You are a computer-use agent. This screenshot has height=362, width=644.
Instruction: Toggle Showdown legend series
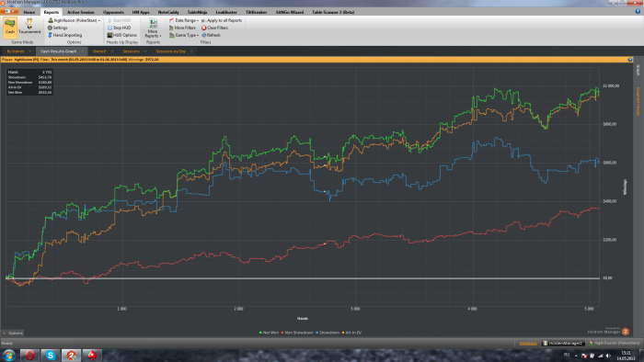click(328, 333)
